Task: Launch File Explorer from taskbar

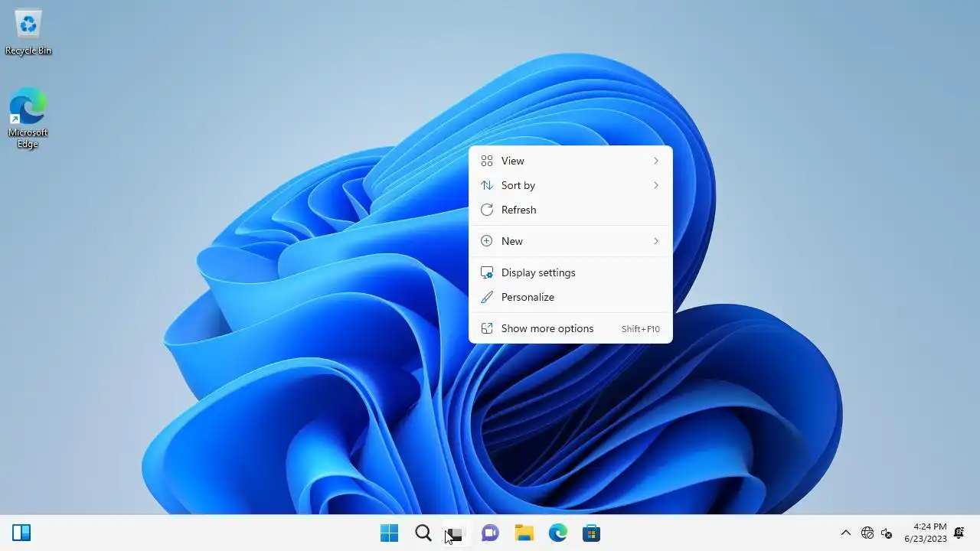Action: click(524, 533)
